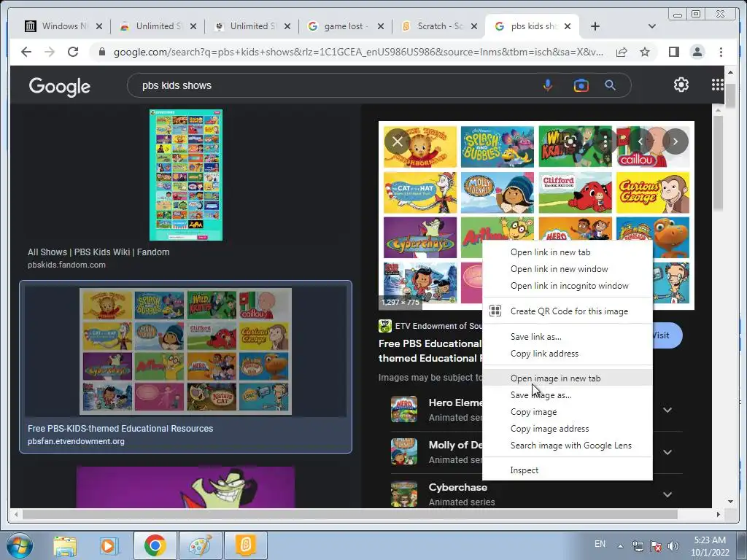Image resolution: width=747 pixels, height=560 pixels.
Task: Open 'Free PBS-KIDS-themed Educational Resources' result
Action: click(120, 428)
